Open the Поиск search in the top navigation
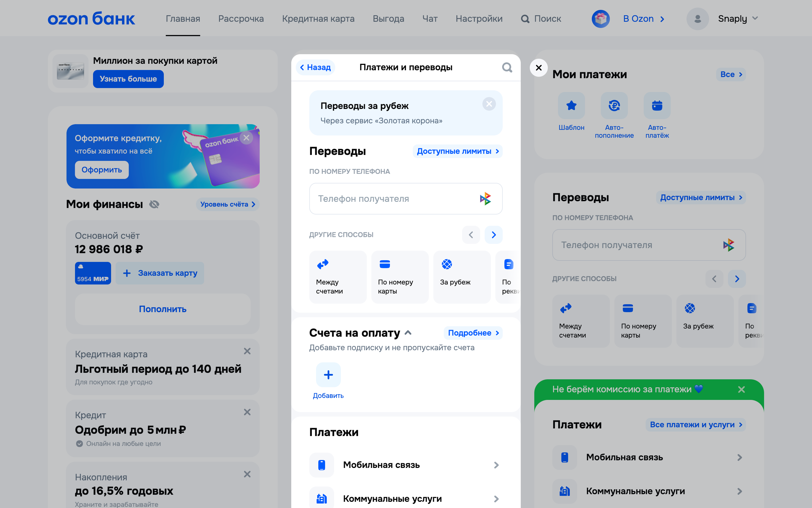The height and width of the screenshot is (508, 812). pyautogui.click(x=541, y=19)
